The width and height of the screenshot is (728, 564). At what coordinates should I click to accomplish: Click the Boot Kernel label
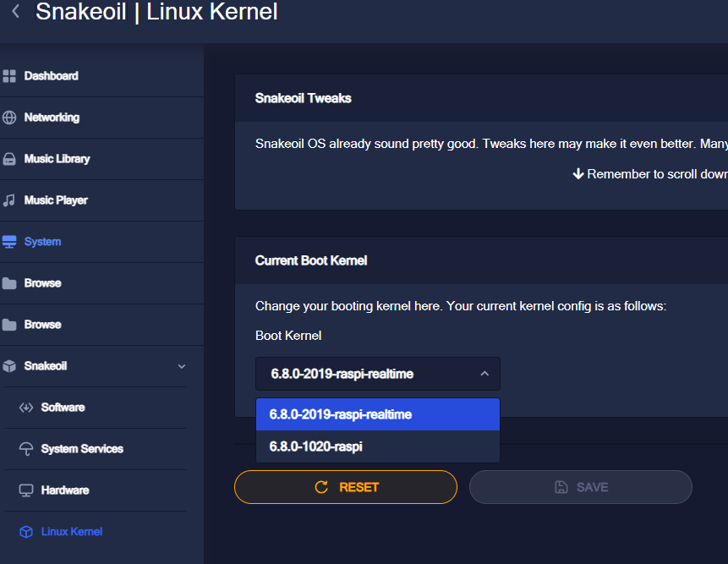(288, 336)
